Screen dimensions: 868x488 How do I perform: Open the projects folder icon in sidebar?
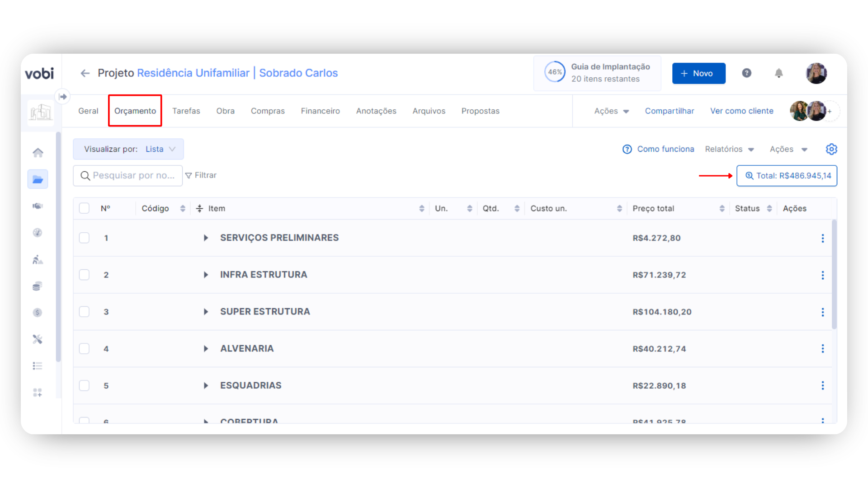coord(38,179)
